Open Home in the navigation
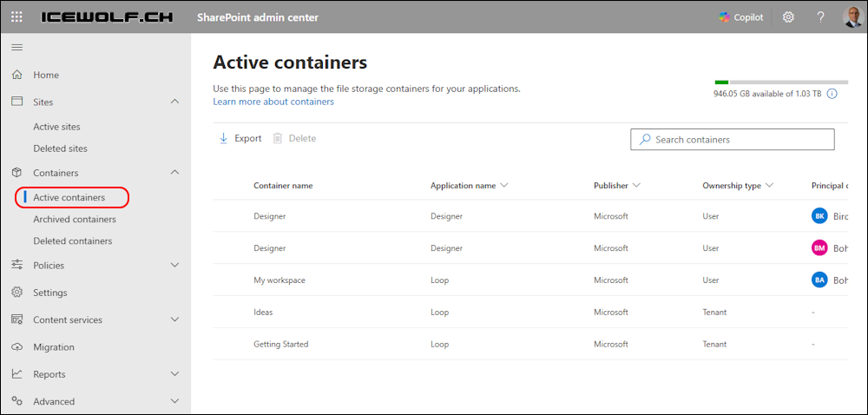 [46, 75]
